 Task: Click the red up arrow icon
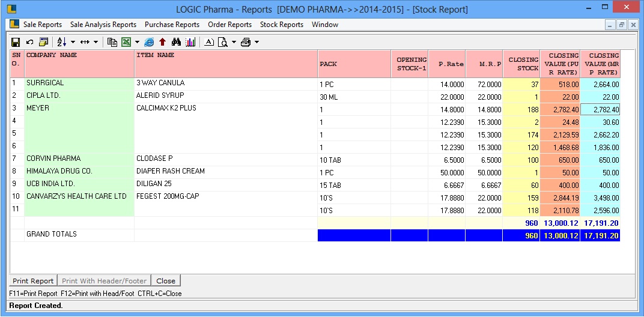[x=162, y=42]
